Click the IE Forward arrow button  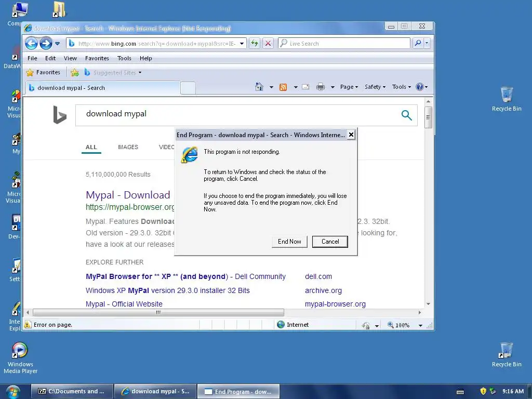click(x=46, y=44)
